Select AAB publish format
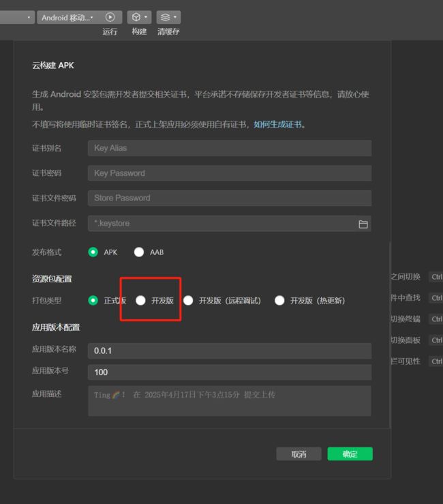The image size is (443, 504). (x=139, y=252)
